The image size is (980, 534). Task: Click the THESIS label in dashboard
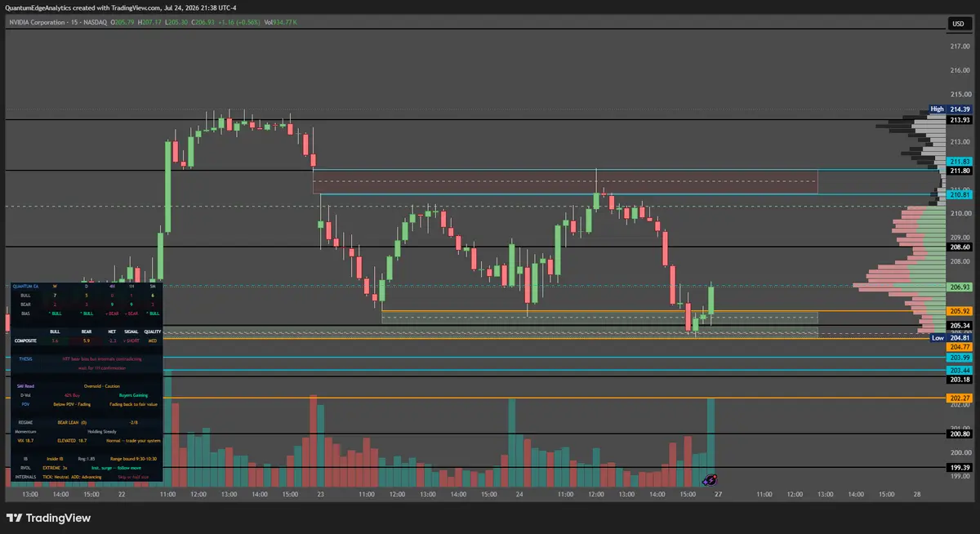point(24,358)
